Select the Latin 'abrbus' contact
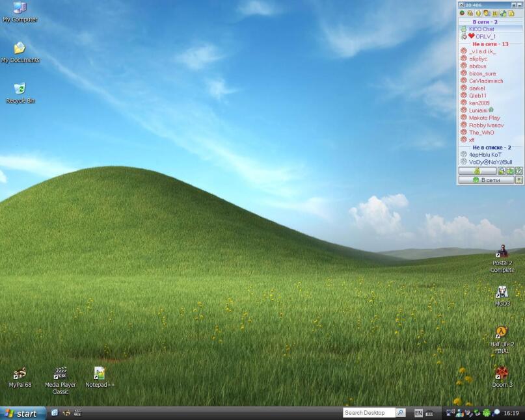Viewport: 525px width, 420px height. click(490, 66)
